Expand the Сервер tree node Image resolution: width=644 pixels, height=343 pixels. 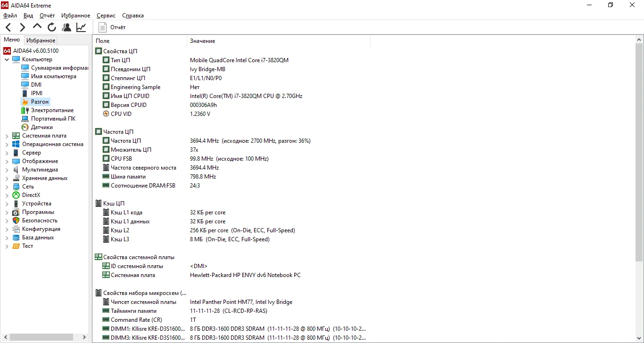coord(7,153)
